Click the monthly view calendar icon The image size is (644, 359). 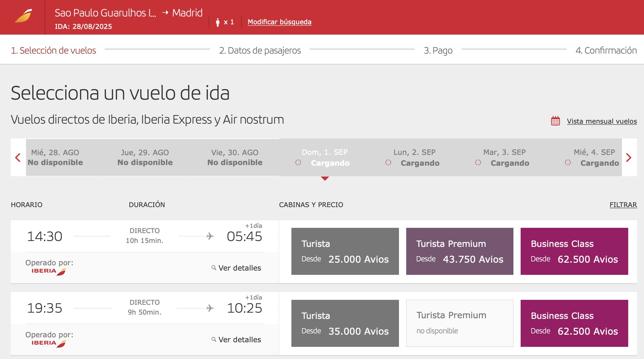pyautogui.click(x=555, y=121)
